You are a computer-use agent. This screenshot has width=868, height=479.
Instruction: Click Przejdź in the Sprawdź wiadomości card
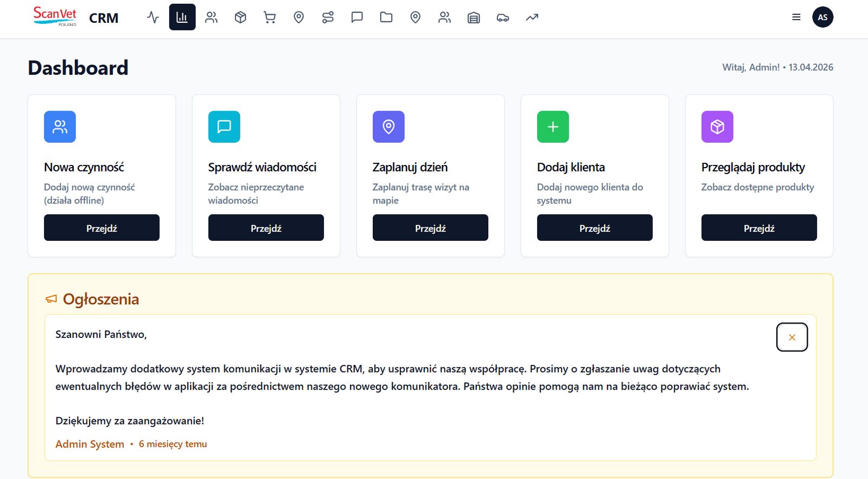click(x=266, y=228)
